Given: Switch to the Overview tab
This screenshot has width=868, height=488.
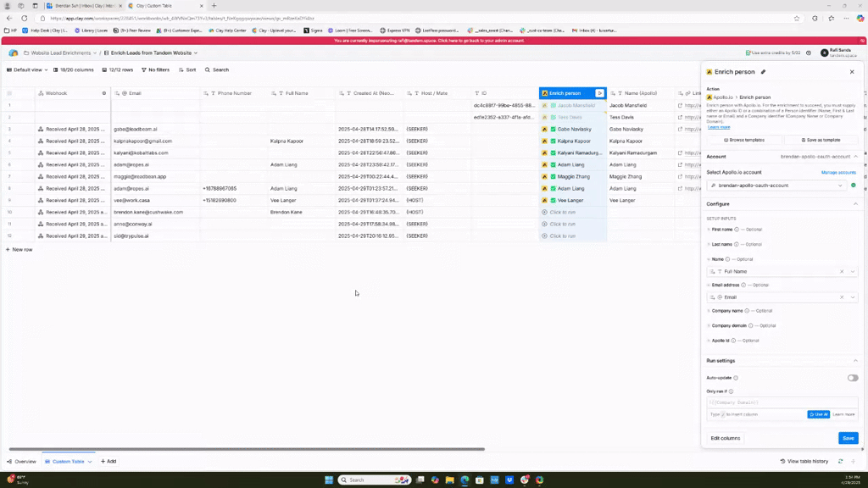Looking at the screenshot, I should (21, 462).
